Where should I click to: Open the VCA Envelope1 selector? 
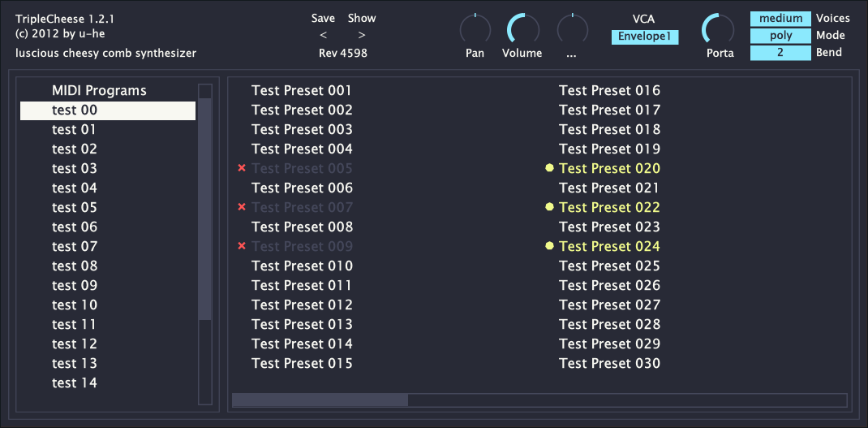[x=645, y=37]
